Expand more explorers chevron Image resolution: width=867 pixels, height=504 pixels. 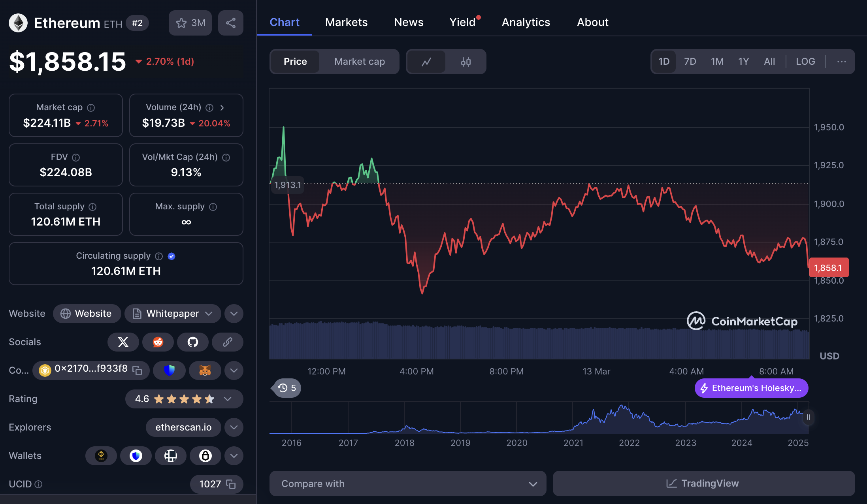tap(234, 427)
